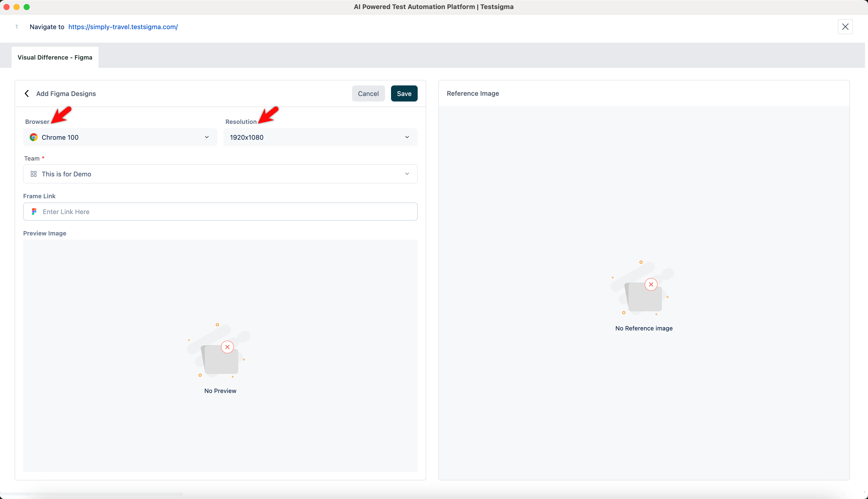Click the Chrome icon in the Browser field
This screenshot has width=868, height=499.
click(x=34, y=137)
